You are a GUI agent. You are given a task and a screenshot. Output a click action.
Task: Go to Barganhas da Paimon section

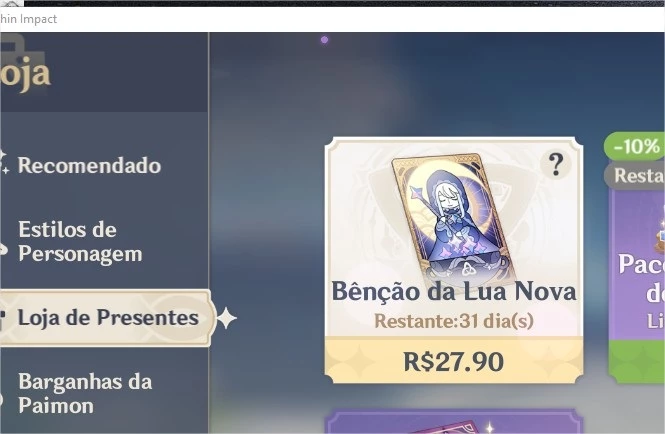tap(85, 393)
